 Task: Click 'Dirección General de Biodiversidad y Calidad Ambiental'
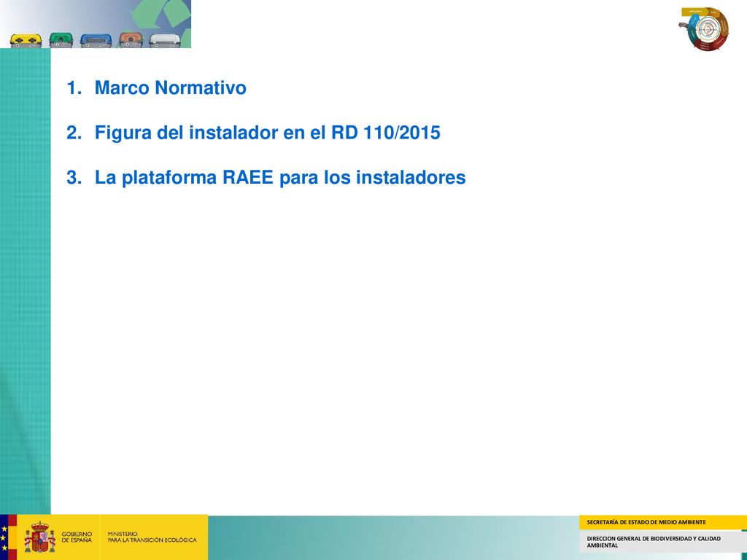pyautogui.click(x=654, y=542)
